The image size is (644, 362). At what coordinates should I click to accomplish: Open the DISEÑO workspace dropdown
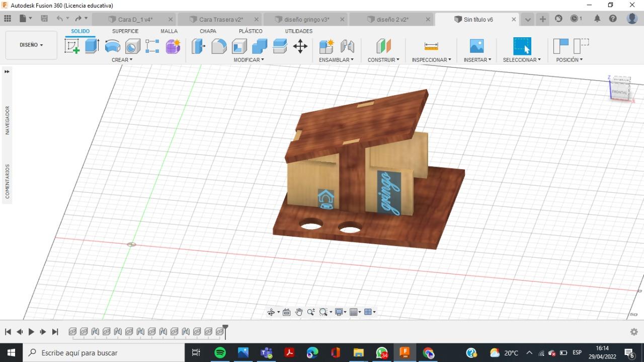pyautogui.click(x=31, y=45)
